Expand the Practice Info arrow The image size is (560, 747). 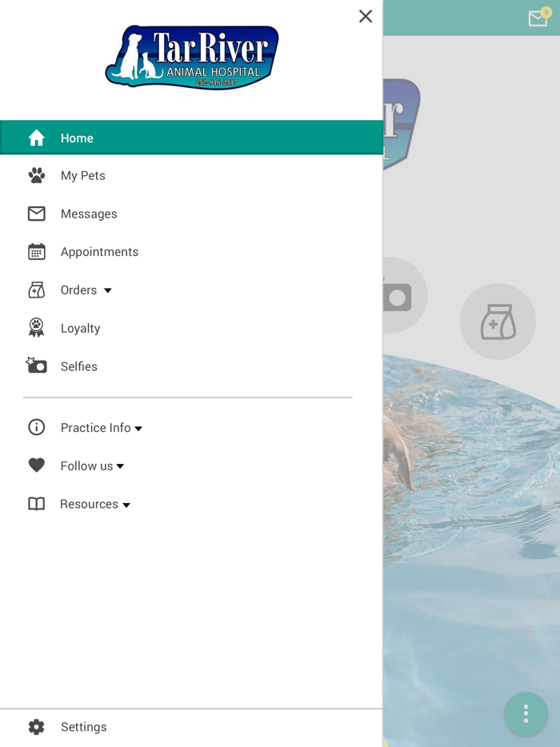(x=138, y=429)
